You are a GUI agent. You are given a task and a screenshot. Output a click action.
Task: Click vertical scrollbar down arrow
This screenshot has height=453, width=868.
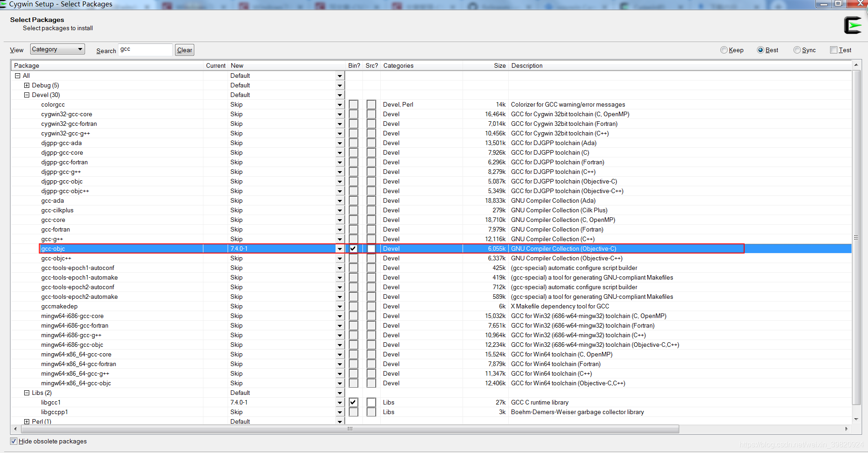click(x=856, y=419)
